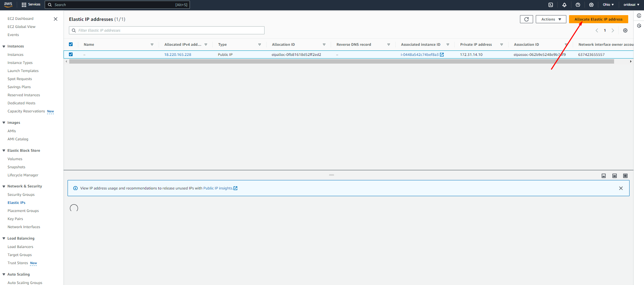Sort by Allocated IPv4 address column
This screenshot has width=644, height=285.
point(206,44)
